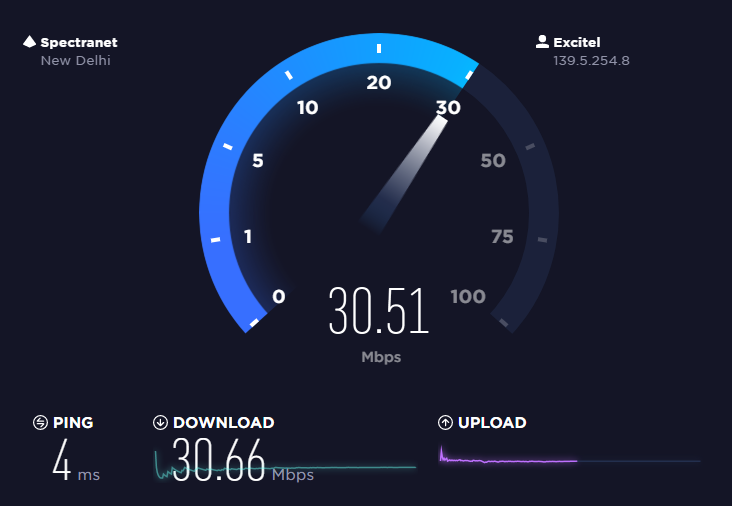Click the 20 mark on gauge
The image size is (732, 506).
[379, 83]
